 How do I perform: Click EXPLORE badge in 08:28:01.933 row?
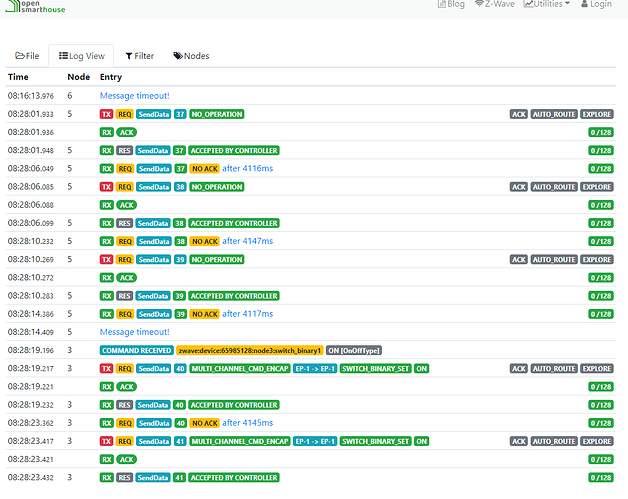597,114
